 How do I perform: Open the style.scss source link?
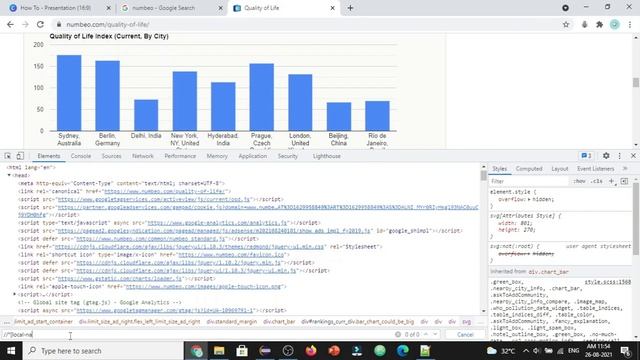click(608, 282)
